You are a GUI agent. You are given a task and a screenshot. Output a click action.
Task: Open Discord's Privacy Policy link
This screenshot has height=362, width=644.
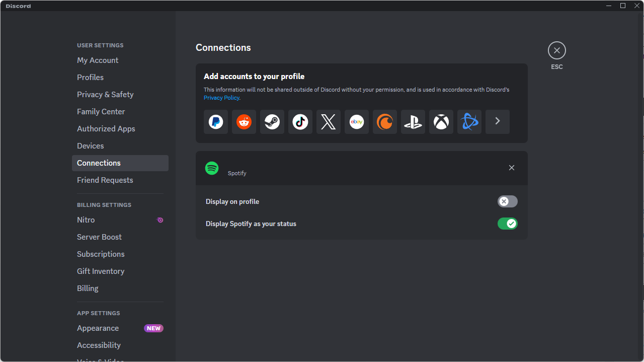pos(221,98)
